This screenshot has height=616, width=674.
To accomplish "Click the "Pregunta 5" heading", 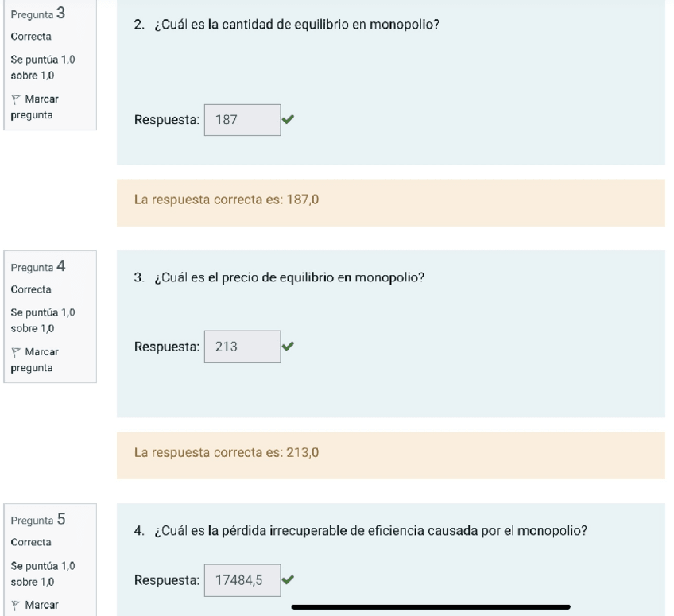I will point(37,520).
